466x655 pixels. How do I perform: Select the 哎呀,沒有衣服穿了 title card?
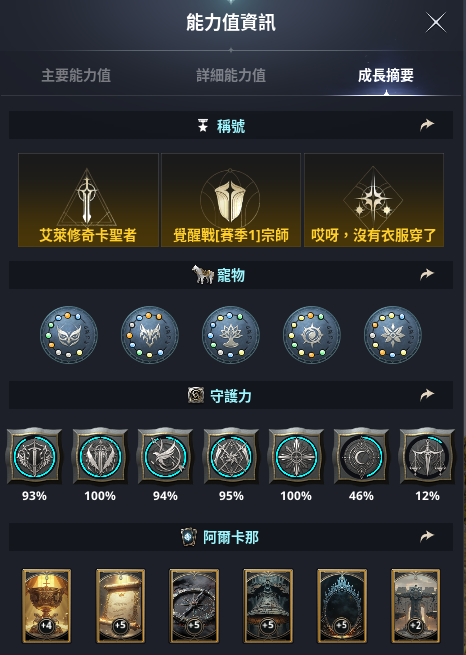pos(374,200)
